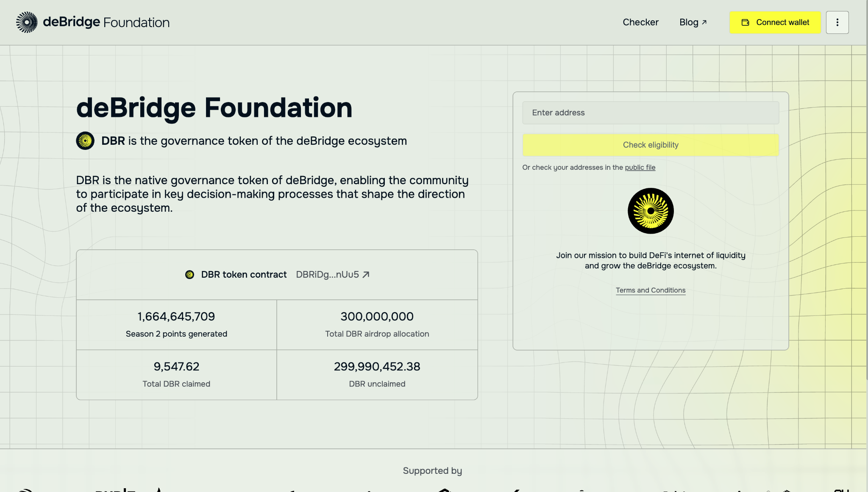868x492 pixels.
Task: Open the Checker page
Action: click(640, 22)
